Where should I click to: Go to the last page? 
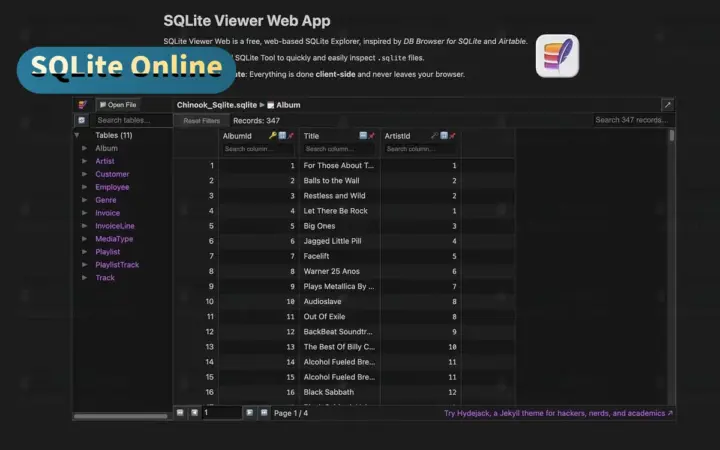[x=264, y=412]
